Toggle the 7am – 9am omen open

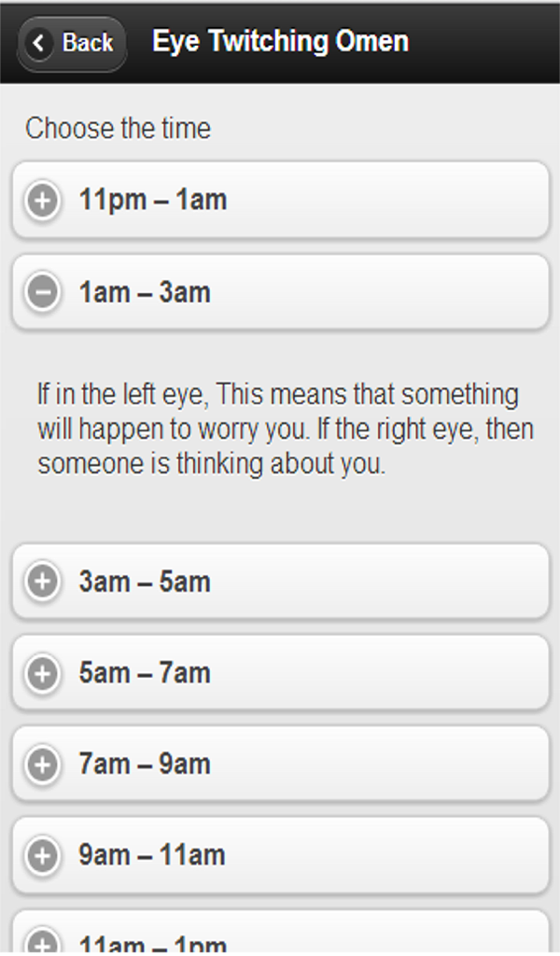pos(280,764)
